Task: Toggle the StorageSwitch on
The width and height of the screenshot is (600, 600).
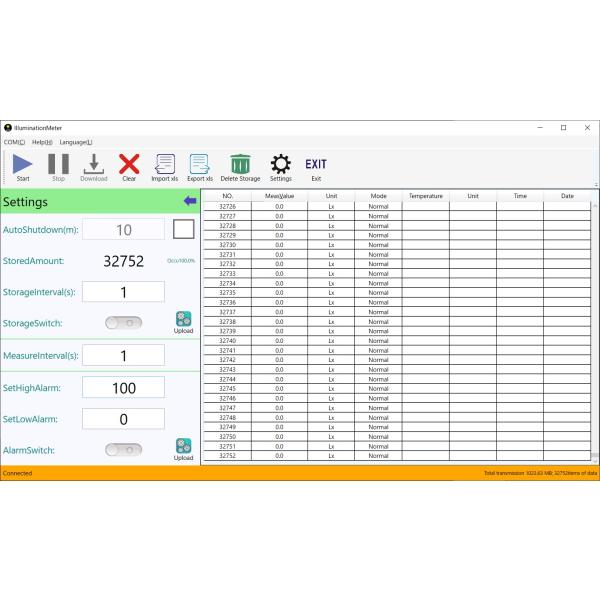Action: (x=123, y=323)
